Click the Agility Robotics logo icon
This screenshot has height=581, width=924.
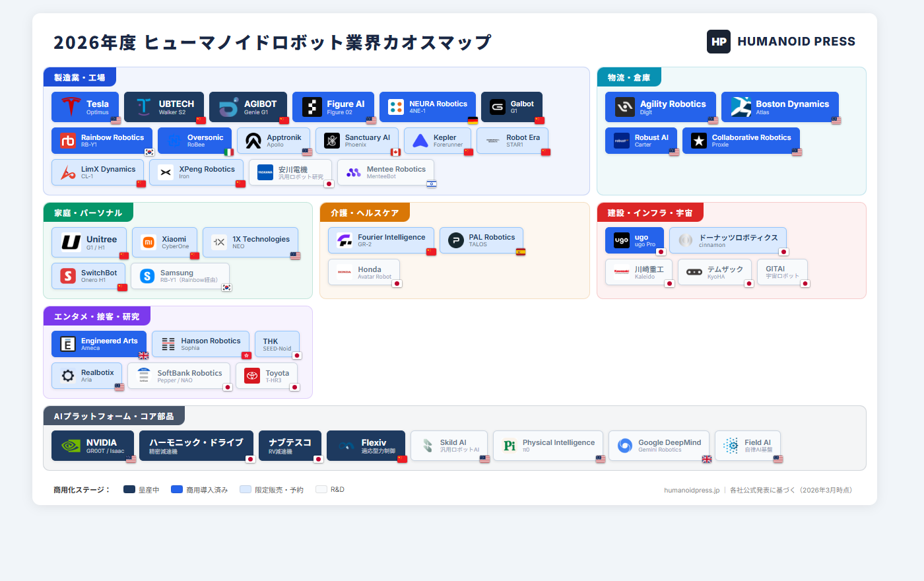click(624, 107)
